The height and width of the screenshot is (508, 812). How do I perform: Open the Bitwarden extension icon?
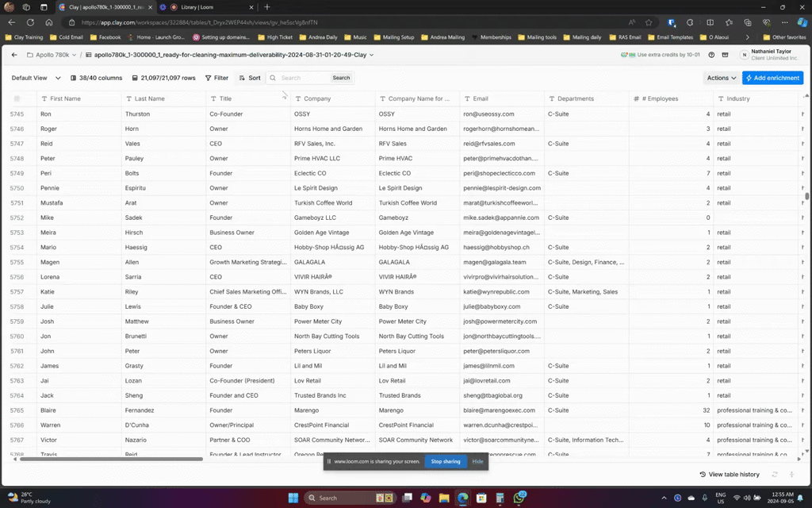tap(671, 22)
